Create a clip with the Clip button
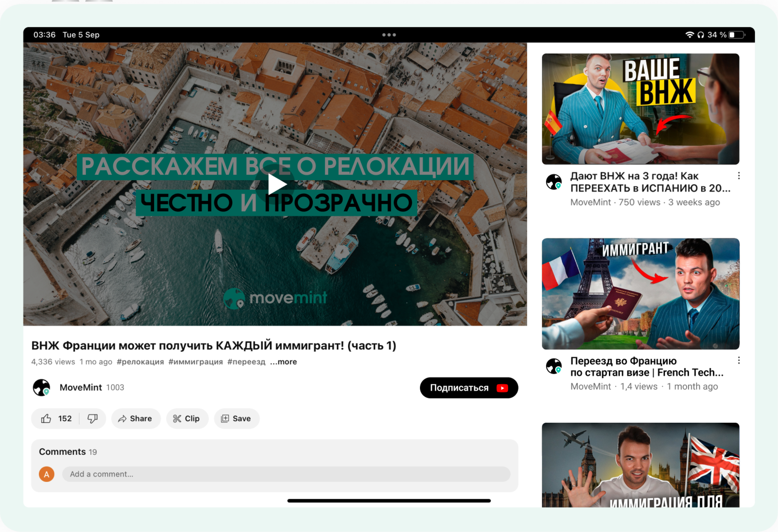This screenshot has width=778, height=532. tap(187, 419)
